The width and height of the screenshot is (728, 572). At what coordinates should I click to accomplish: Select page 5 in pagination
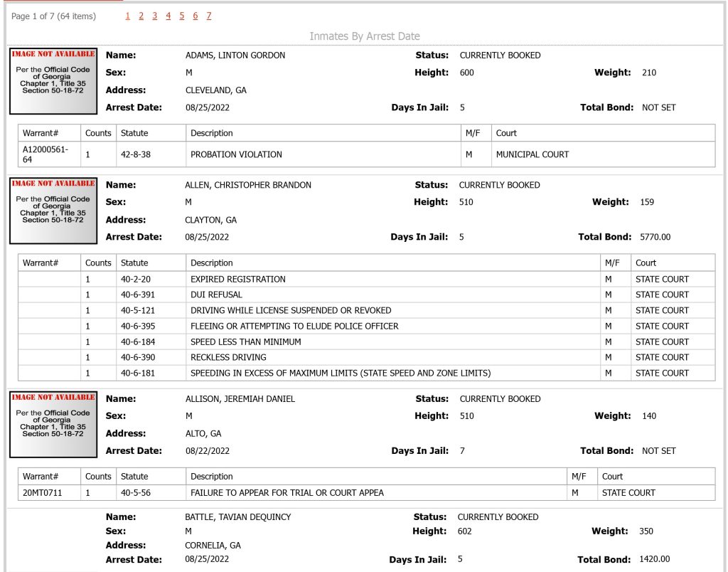pos(181,16)
